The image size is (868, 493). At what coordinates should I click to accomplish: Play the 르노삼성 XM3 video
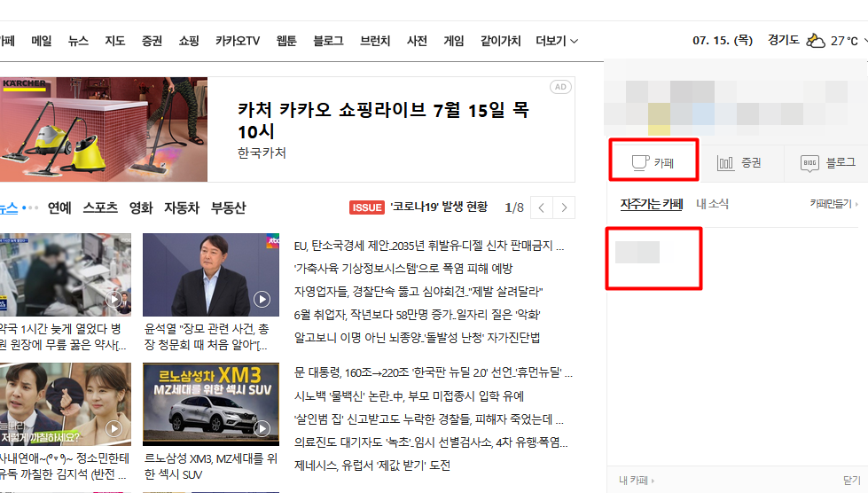coord(262,428)
